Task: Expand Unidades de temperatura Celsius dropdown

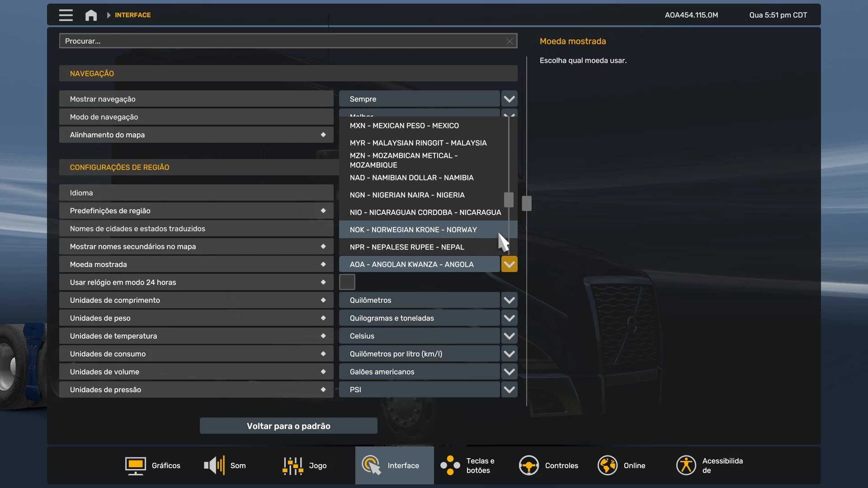Action: click(x=509, y=336)
